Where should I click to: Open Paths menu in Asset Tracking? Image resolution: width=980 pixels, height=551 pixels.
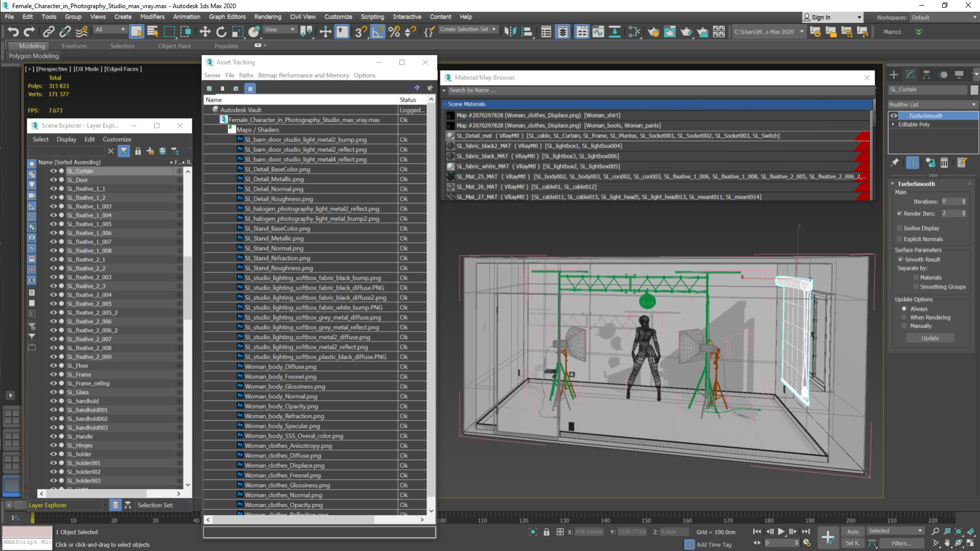246,75
